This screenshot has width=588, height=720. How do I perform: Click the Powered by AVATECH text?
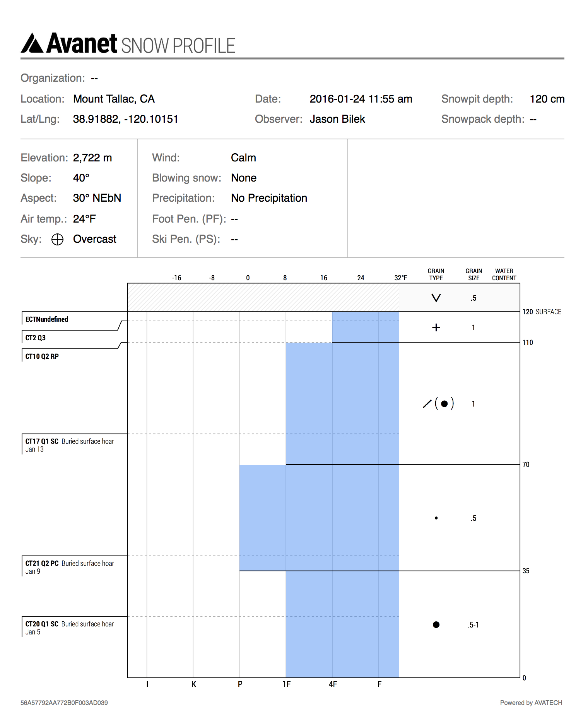531,703
